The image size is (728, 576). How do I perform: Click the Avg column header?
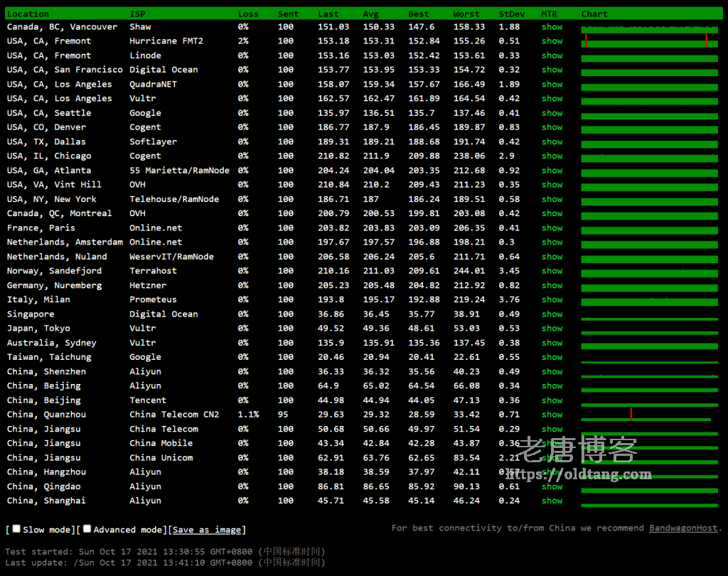tap(371, 14)
